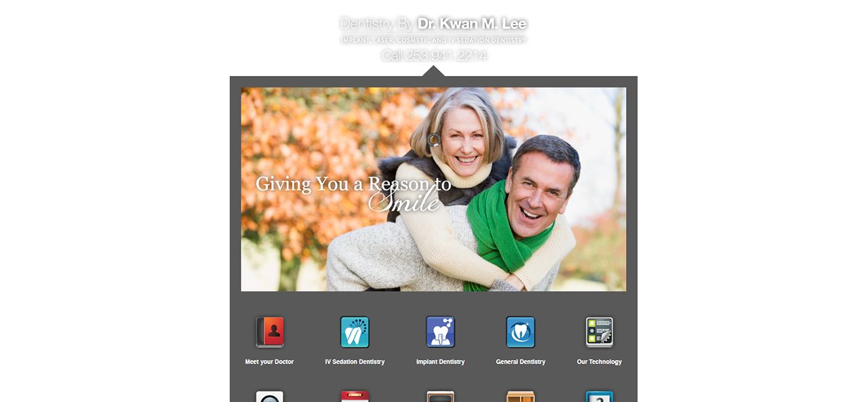Viewport: 868px width, 402px height.
Task: Open the Meet your Doctor contact-book icon
Action: (x=270, y=332)
